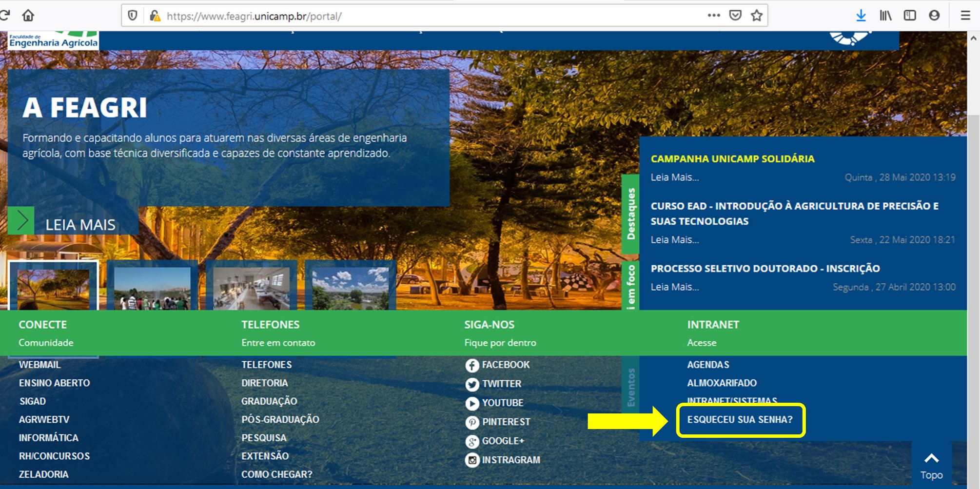Click the YouTube play icon

(x=472, y=403)
